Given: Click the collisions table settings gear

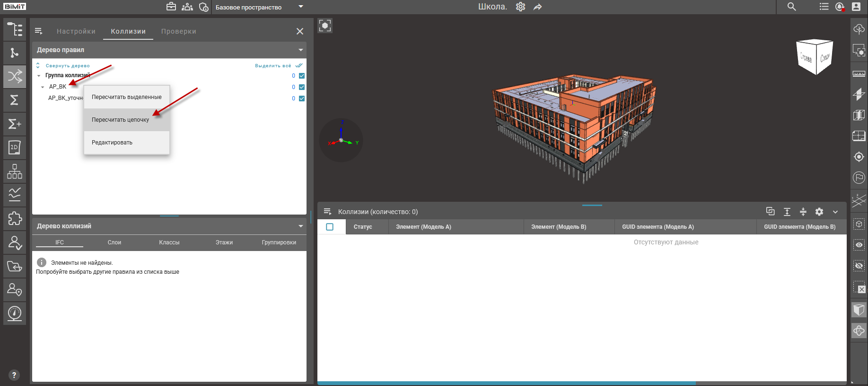Looking at the screenshot, I should [819, 212].
